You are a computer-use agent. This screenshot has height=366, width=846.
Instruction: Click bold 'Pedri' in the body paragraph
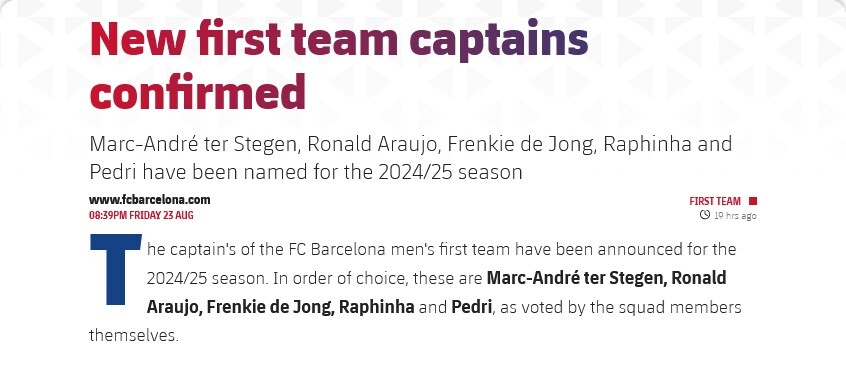point(472,307)
